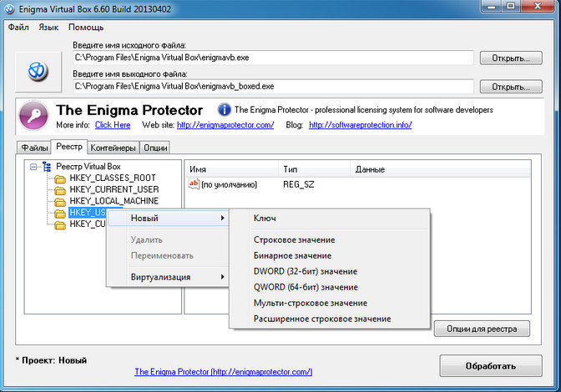Click the output file name field
561x392 pixels.
(273, 87)
